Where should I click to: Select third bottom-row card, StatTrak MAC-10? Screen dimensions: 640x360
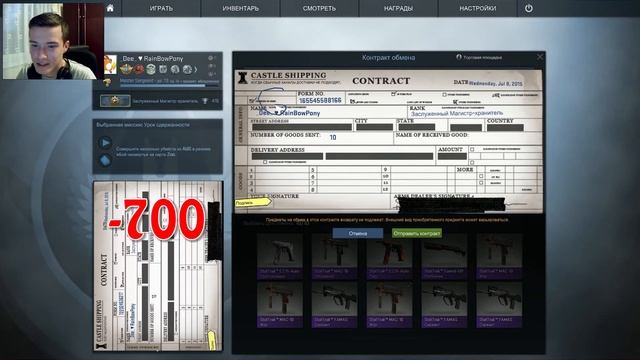coord(389,304)
